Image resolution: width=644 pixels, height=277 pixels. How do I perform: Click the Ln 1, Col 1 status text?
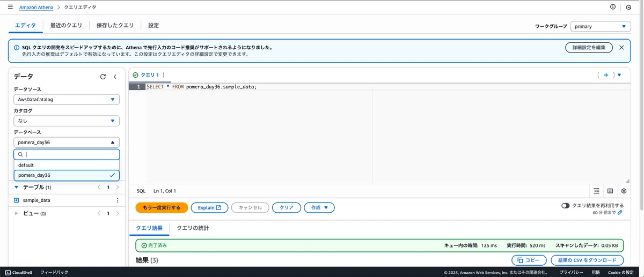(x=164, y=191)
